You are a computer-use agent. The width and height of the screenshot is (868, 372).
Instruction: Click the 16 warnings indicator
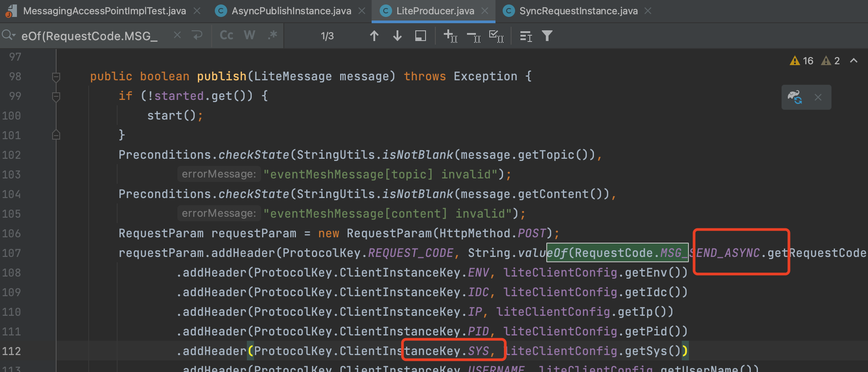[x=802, y=61]
